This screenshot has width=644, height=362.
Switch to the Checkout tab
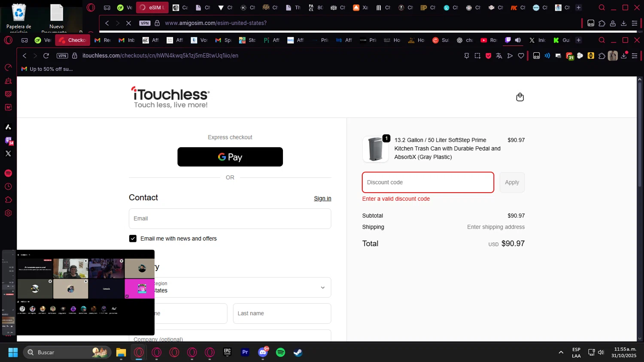73,40
